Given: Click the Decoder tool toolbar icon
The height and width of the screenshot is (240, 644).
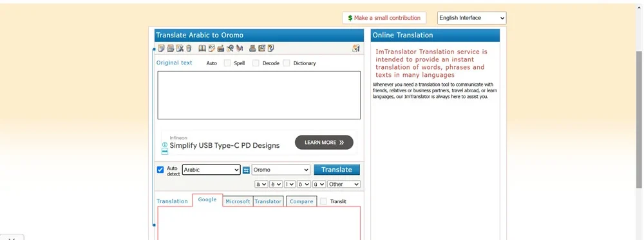Looking at the screenshot, I should (230, 48).
